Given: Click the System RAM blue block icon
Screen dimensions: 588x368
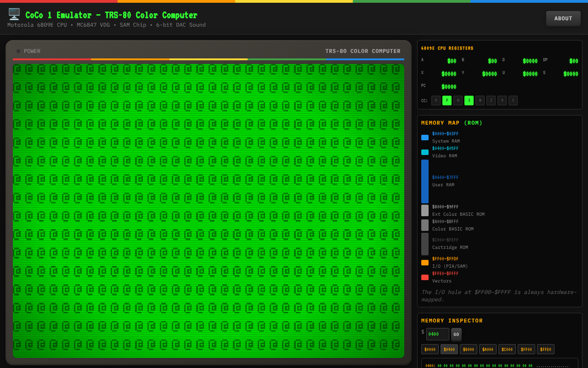Looking at the screenshot, I should (424, 137).
